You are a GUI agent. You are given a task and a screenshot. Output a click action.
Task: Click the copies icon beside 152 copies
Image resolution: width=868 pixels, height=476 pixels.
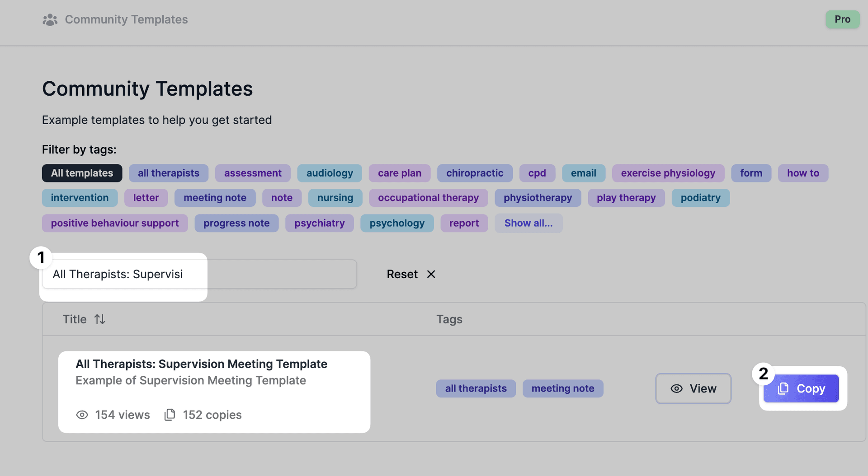(169, 415)
